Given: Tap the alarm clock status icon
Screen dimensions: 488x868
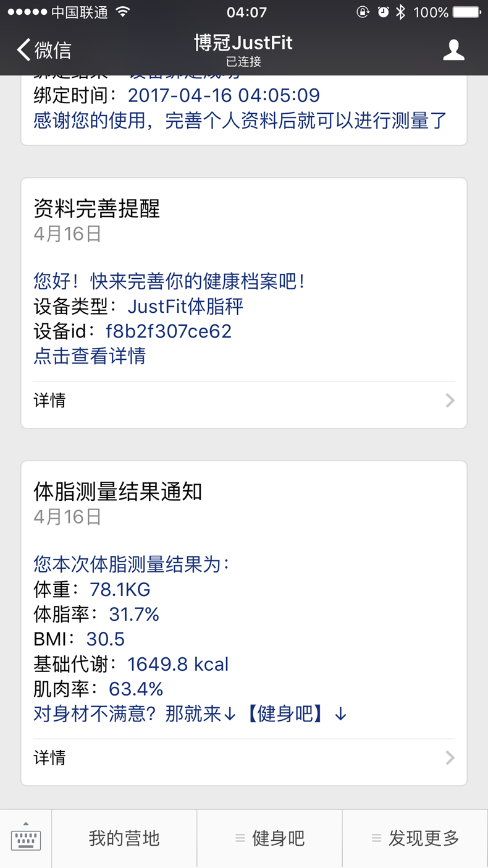Looking at the screenshot, I should [x=383, y=12].
